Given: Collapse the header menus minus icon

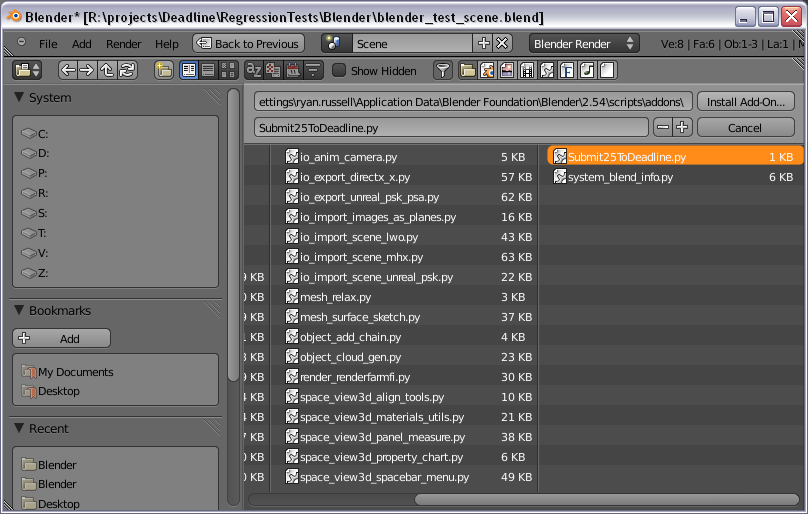Looking at the screenshot, I should [21, 42].
